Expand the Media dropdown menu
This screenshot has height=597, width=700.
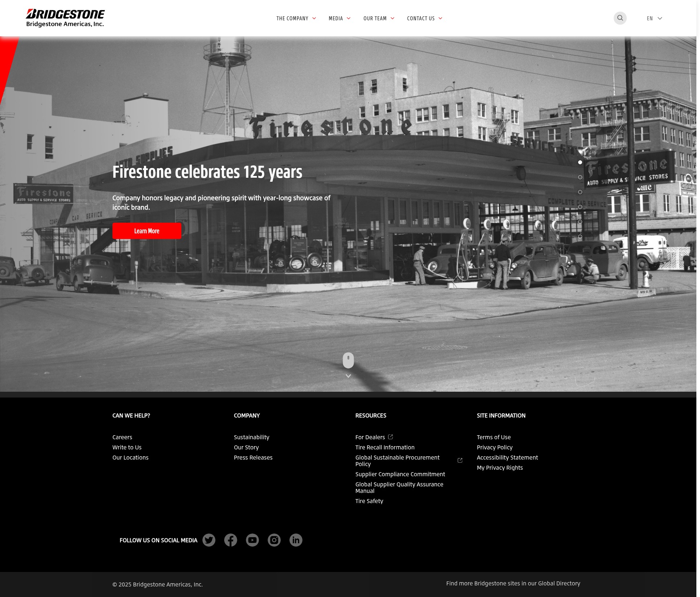click(339, 18)
